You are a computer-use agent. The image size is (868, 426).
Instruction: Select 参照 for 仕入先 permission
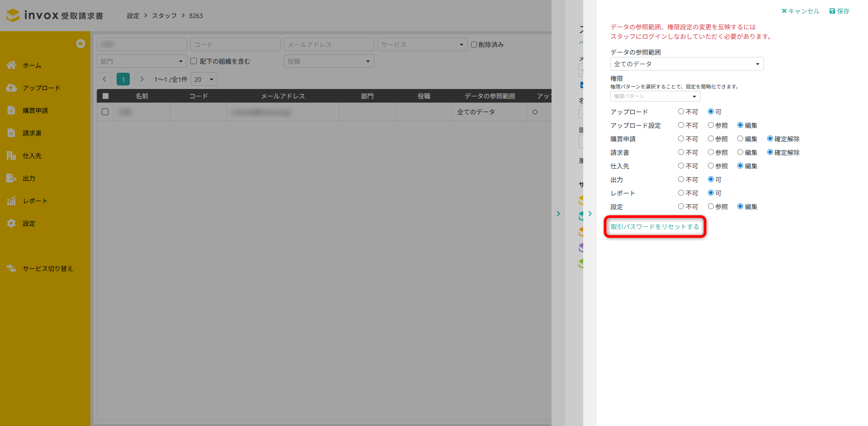tap(711, 166)
